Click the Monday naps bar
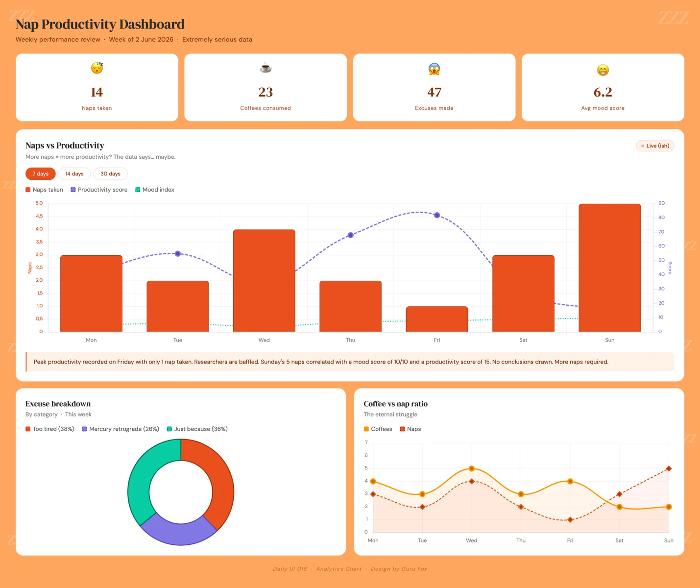Image resolution: width=700 pixels, height=588 pixels. [91, 294]
